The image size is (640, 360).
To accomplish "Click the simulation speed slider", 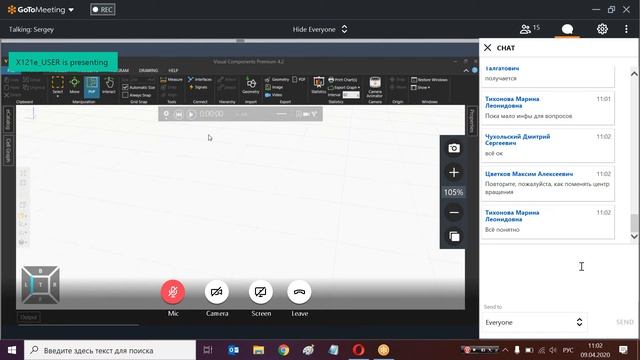I will [282, 114].
